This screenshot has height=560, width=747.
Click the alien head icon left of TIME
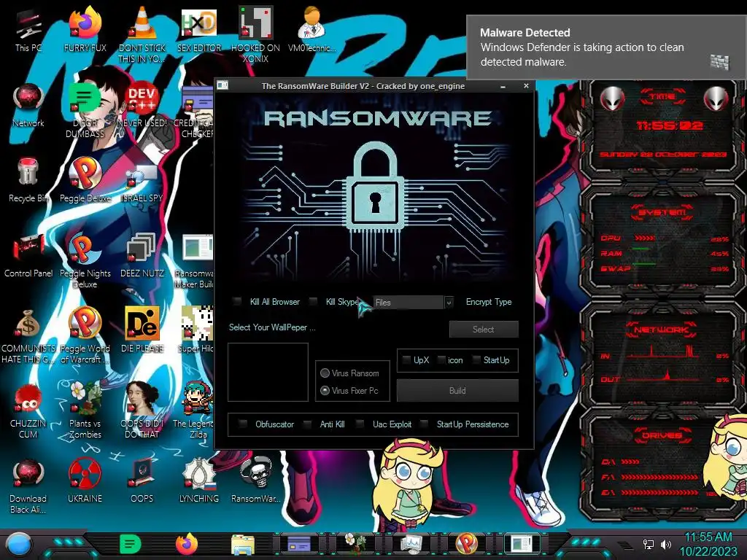pos(612,98)
